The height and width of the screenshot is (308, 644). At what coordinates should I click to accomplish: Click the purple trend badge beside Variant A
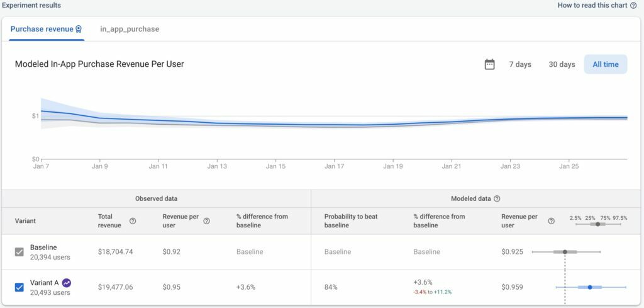(x=67, y=283)
